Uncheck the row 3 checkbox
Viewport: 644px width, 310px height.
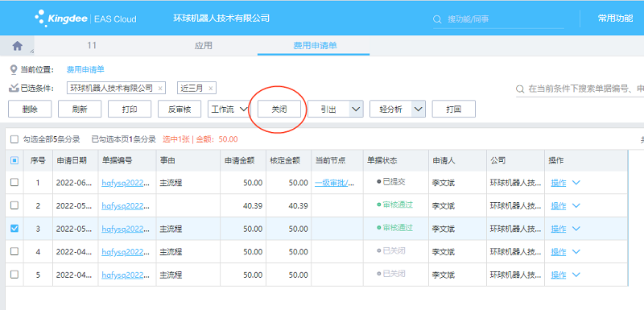tap(14, 229)
